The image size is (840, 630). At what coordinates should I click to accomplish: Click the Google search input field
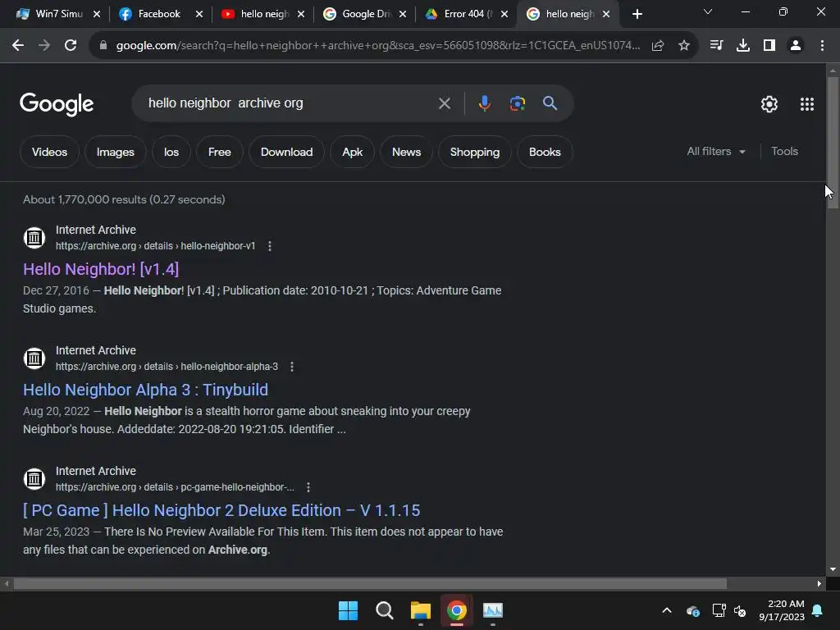point(290,103)
